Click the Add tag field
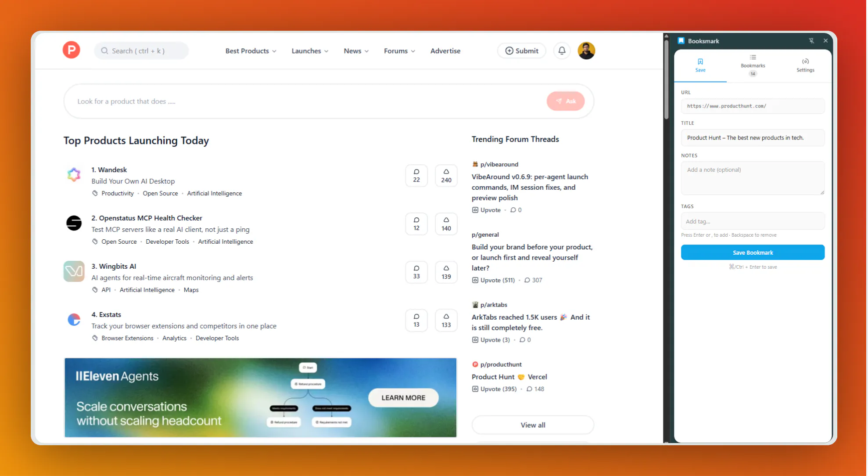Screen dimensions: 868x476 coord(753,221)
